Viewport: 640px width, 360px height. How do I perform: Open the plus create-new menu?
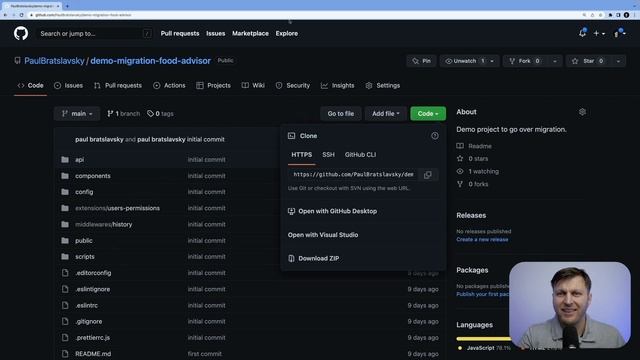point(599,33)
